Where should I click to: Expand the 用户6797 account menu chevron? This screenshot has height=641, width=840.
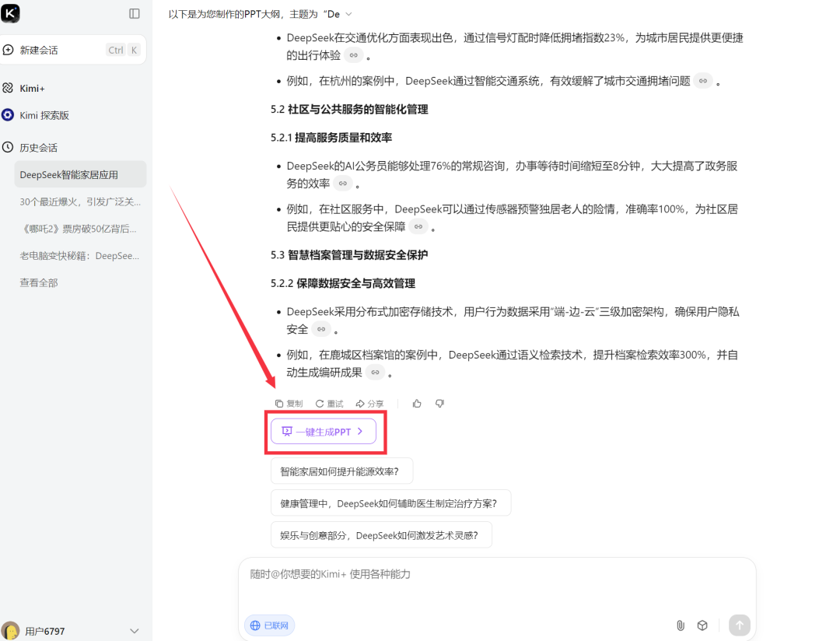point(134,632)
